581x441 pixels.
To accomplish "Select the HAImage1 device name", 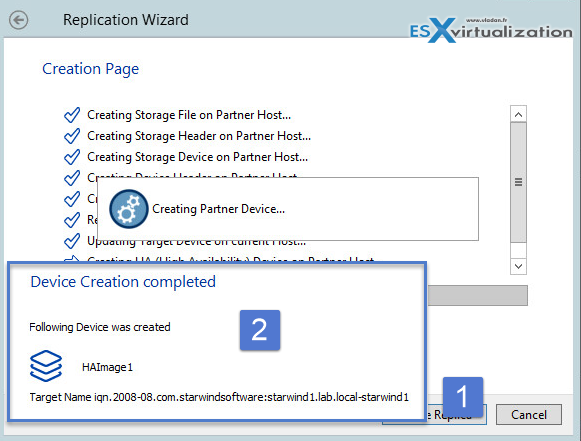I will coord(107,367).
